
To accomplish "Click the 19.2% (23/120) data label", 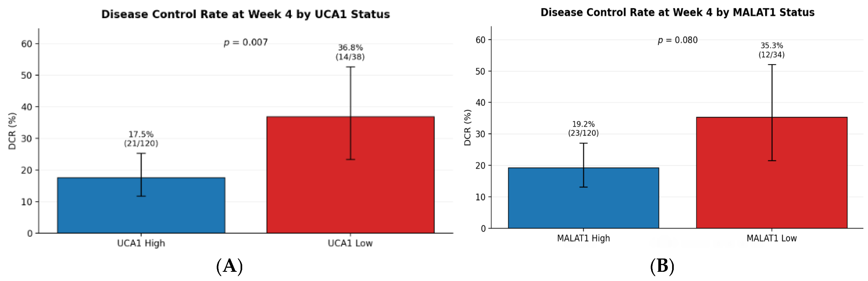I will [x=583, y=129].
